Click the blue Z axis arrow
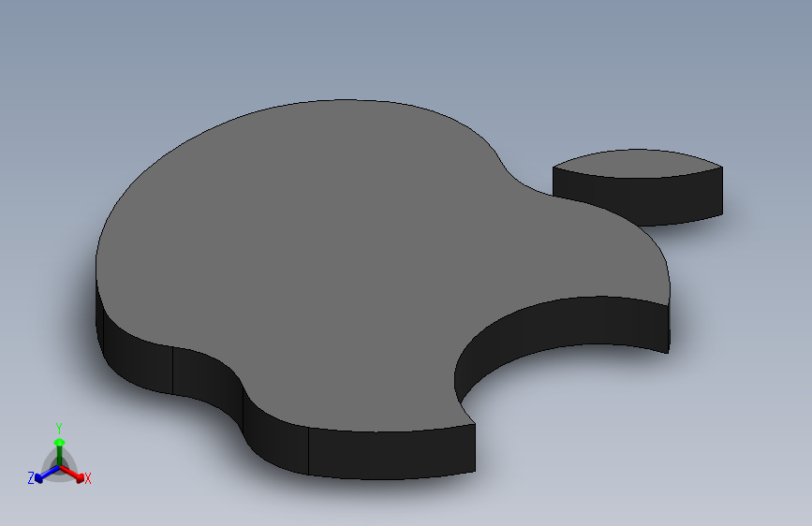Image resolution: width=812 pixels, height=526 pixels. pos(47,474)
